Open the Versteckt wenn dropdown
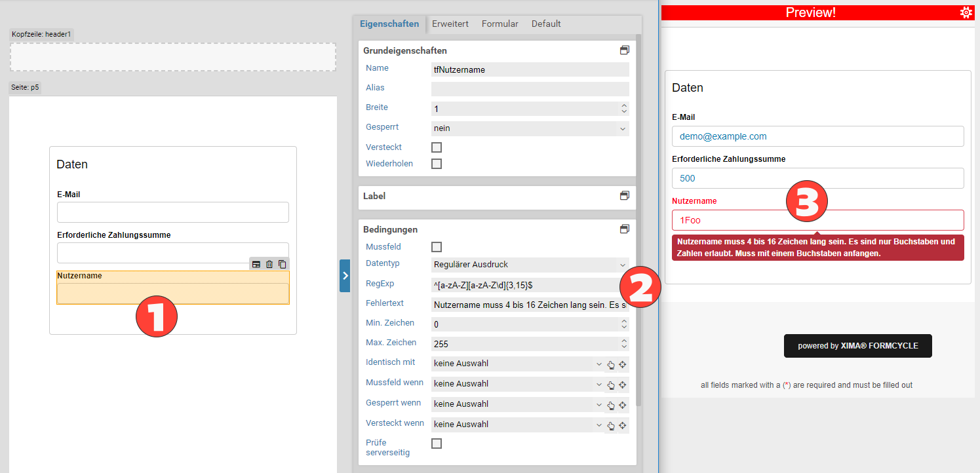The width and height of the screenshot is (980, 473). point(518,425)
